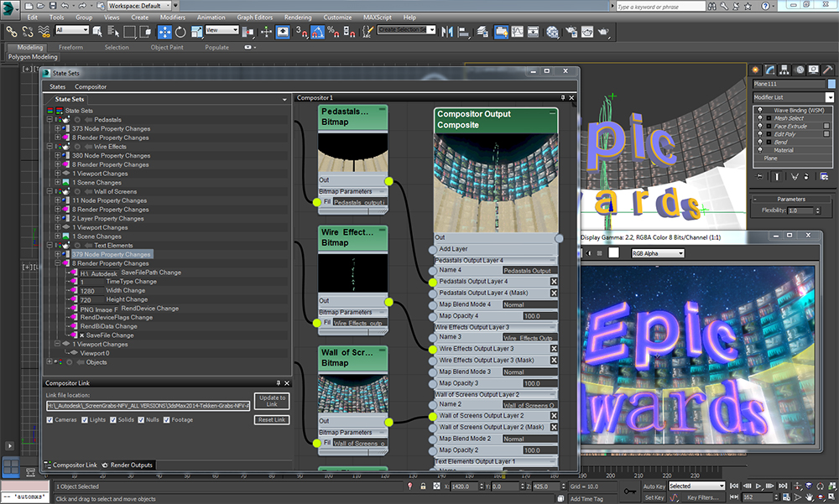The width and height of the screenshot is (839, 504).
Task: Click the Select and Link chain icon
Action: pos(11,32)
